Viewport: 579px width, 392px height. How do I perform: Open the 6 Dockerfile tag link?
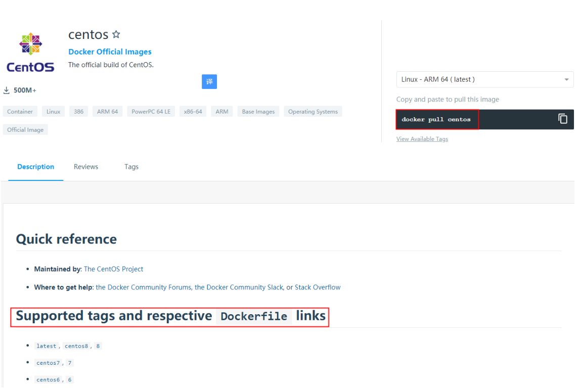[x=70, y=380]
